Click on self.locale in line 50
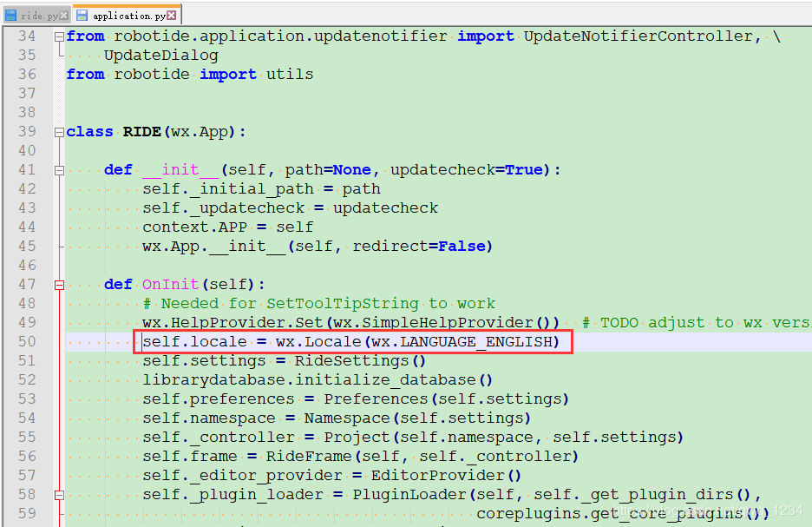This screenshot has width=812, height=527. point(194,341)
